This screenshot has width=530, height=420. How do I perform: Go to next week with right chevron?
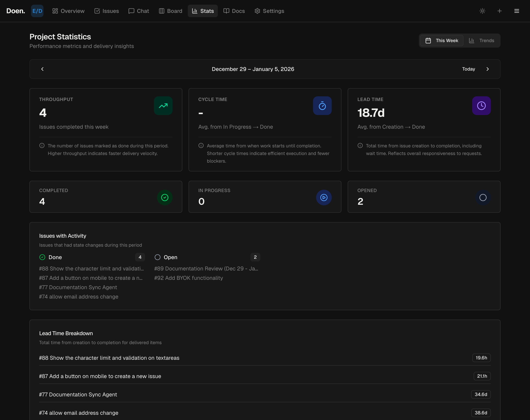coord(487,69)
